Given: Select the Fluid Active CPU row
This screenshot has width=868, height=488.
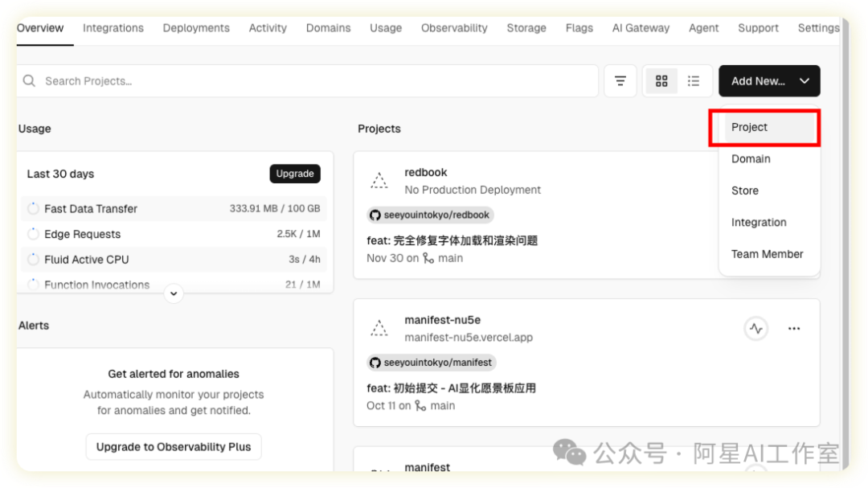Looking at the screenshot, I should [174, 259].
